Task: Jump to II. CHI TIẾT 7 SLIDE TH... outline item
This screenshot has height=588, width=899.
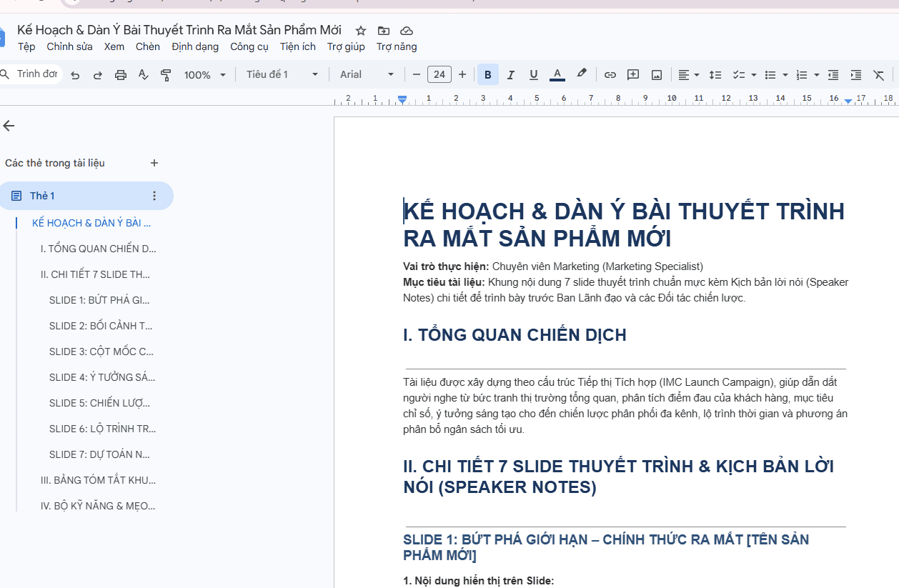Action: pyautogui.click(x=96, y=274)
